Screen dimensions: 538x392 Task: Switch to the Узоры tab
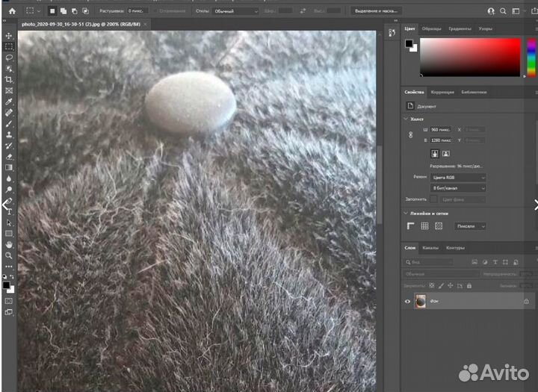click(486, 29)
